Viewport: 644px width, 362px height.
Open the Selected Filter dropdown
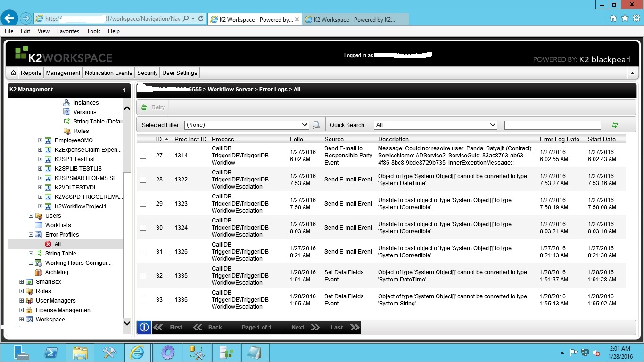(247, 125)
